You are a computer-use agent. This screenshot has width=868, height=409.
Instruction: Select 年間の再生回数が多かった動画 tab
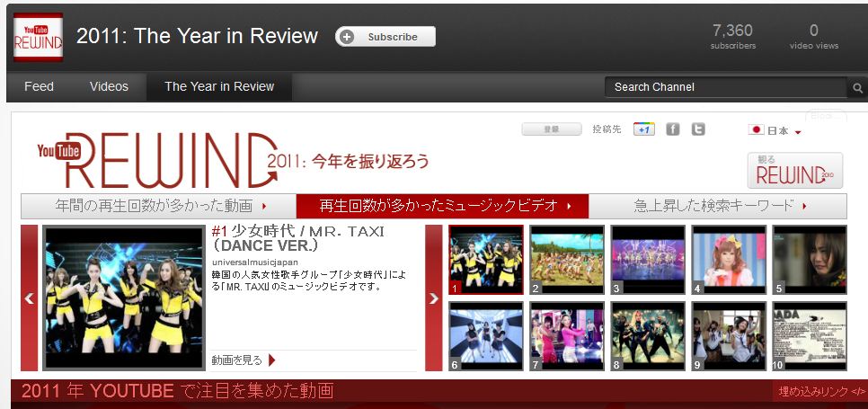point(159,207)
